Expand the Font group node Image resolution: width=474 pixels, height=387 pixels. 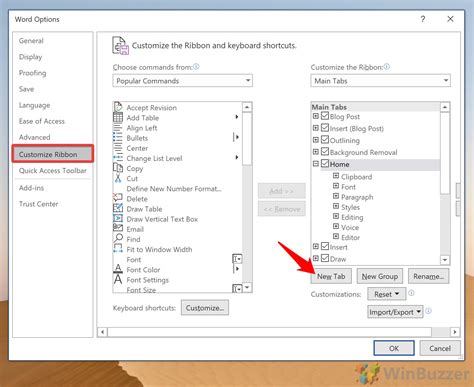[x=336, y=186]
